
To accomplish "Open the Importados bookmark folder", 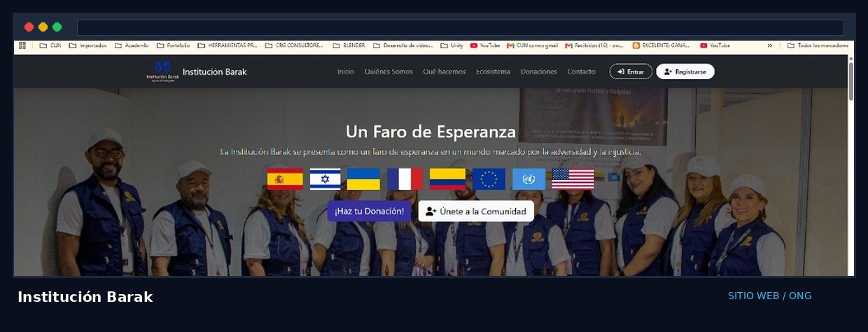I will coord(87,46).
